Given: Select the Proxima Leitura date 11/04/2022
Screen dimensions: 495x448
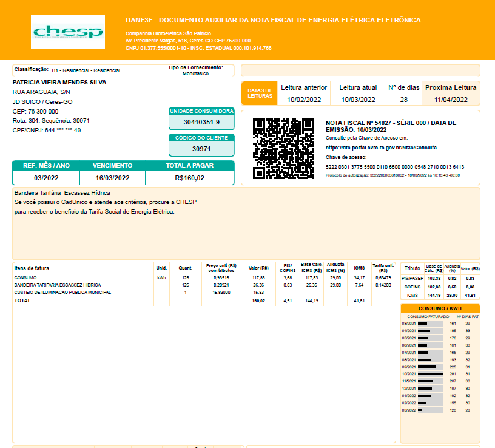Looking at the screenshot, I should (451, 100).
